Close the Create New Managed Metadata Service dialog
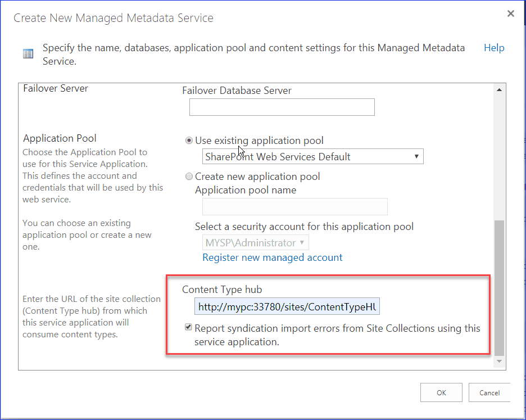Screen dimensions: 526x420 (511, 13)
